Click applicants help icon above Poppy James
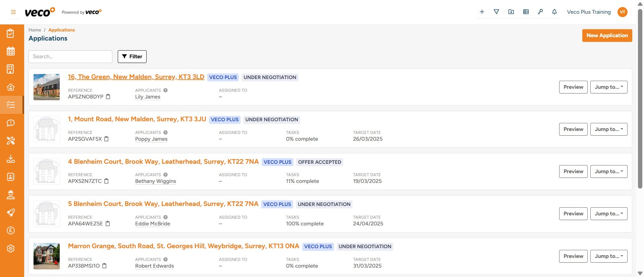644x277 pixels. pyautogui.click(x=165, y=133)
